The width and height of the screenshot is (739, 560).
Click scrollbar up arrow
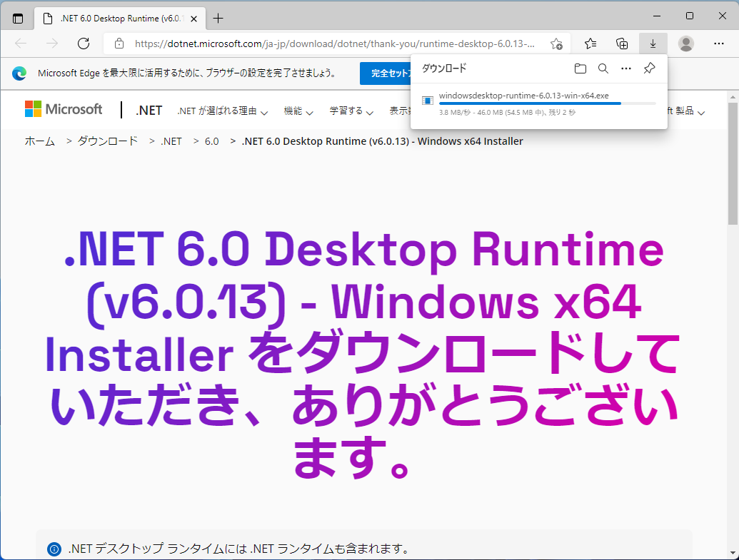point(733,96)
